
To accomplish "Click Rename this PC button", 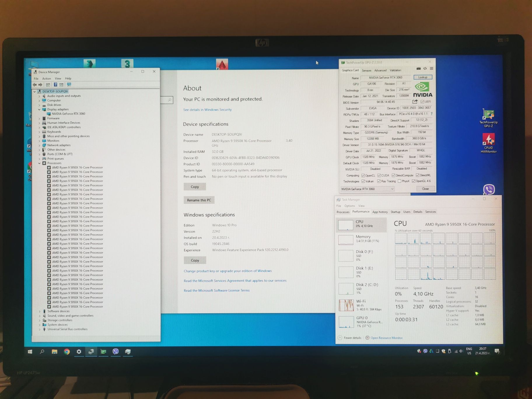I will coord(199,200).
